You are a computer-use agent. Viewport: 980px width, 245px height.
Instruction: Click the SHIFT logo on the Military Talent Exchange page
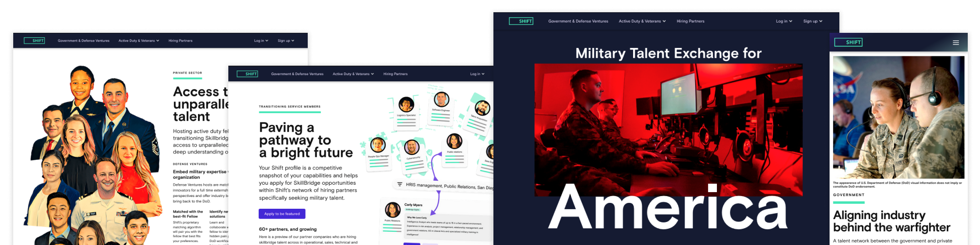tap(521, 21)
